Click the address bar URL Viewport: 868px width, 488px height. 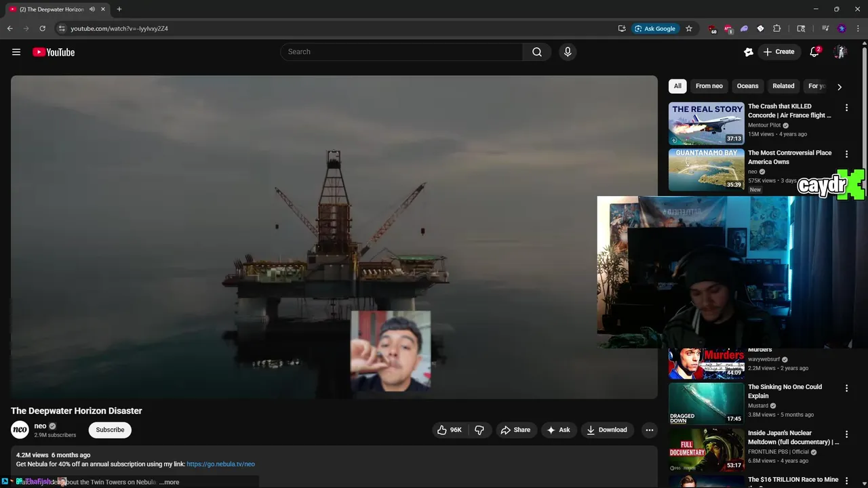point(119,28)
